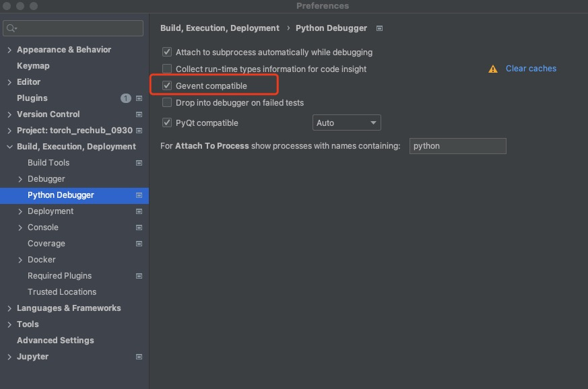Enable Collect run-time types information checkbox
Screen dimensions: 588x389
pos(167,69)
